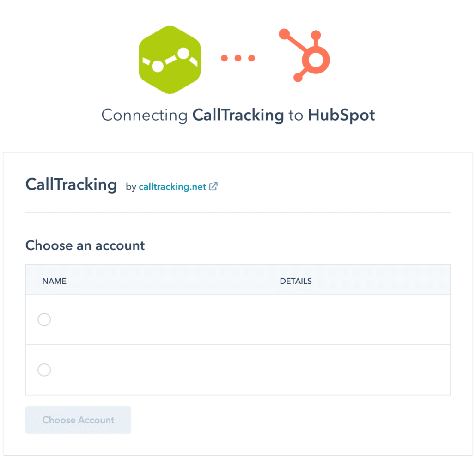The image size is (476, 459).
Task: Click the "Choose an account" heading
Action: [x=85, y=245]
